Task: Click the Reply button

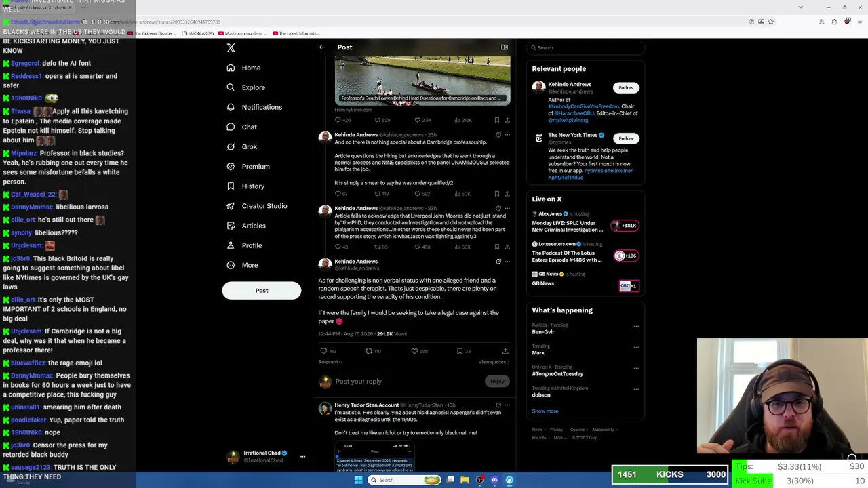Action: tap(497, 381)
